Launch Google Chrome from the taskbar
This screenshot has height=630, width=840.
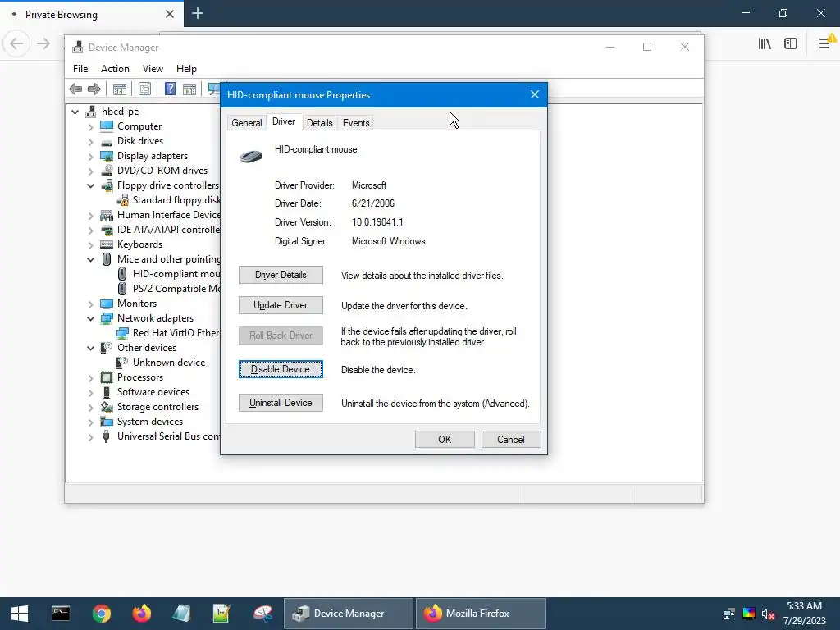coord(101,614)
